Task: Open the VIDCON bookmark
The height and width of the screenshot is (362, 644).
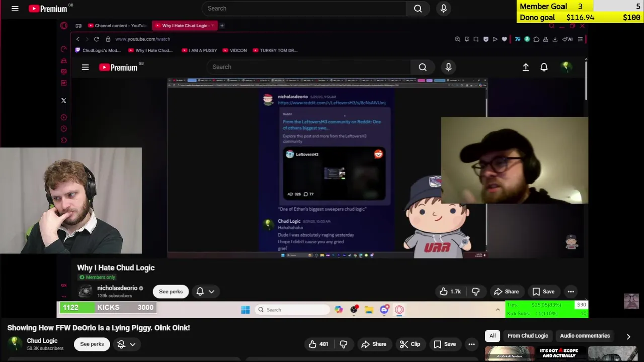Action: point(234,50)
